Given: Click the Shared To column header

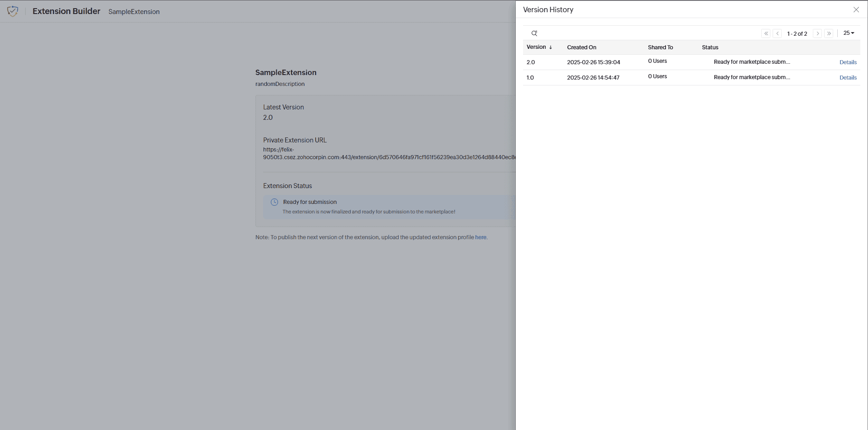Looking at the screenshot, I should (660, 47).
